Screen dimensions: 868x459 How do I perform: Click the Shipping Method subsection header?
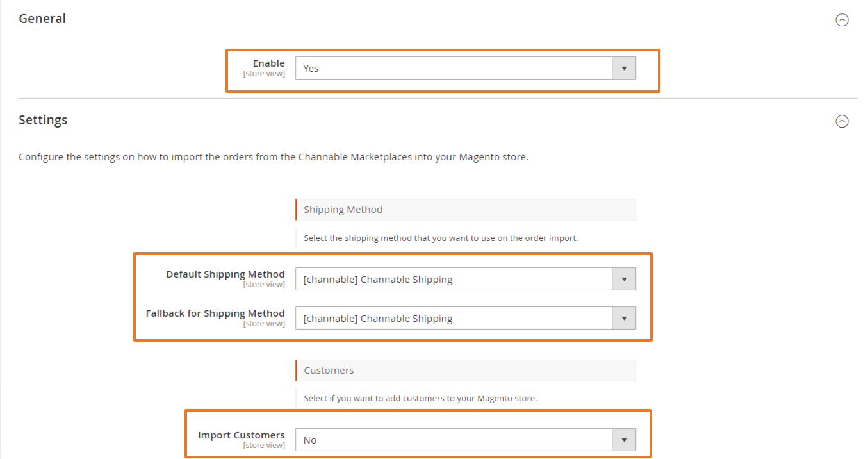[x=466, y=210]
